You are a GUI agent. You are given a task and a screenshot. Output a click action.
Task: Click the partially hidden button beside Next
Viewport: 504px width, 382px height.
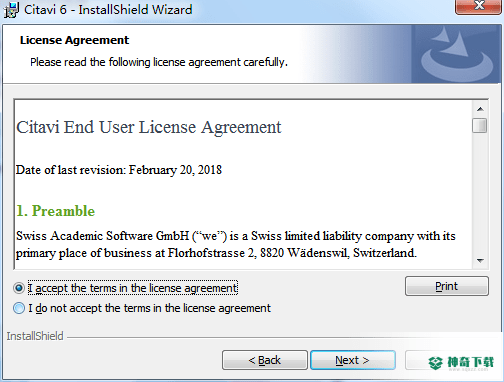click(x=416, y=360)
